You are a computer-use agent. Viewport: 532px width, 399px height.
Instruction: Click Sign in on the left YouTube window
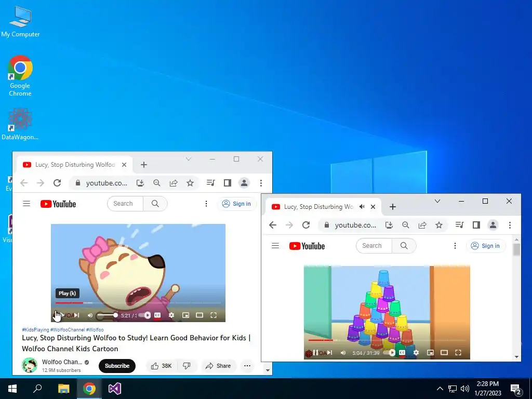(x=236, y=204)
